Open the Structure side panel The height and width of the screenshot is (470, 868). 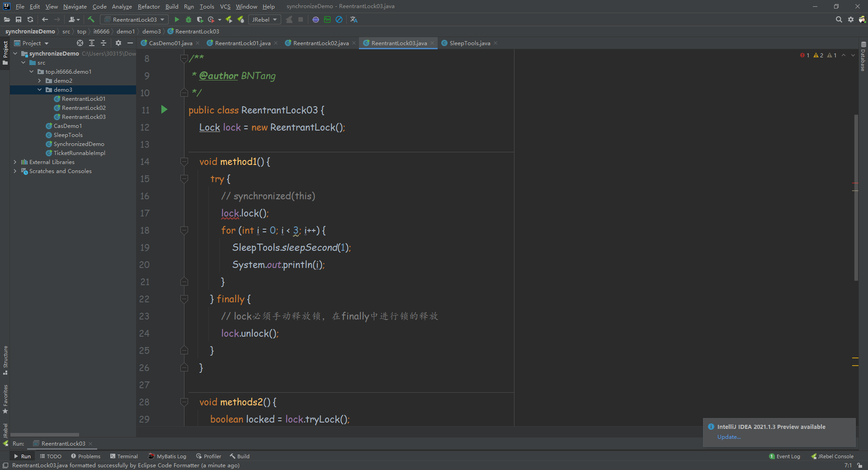pos(5,360)
